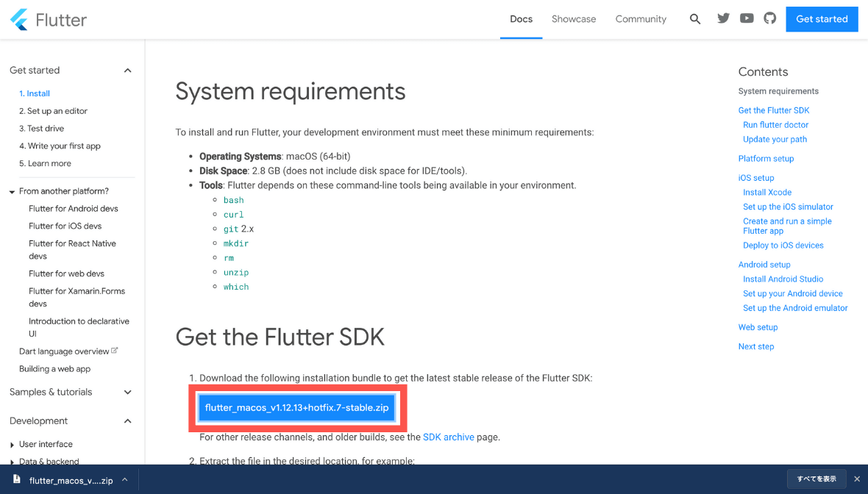Open Flutter's YouTube channel icon
868x494 pixels.
747,18
